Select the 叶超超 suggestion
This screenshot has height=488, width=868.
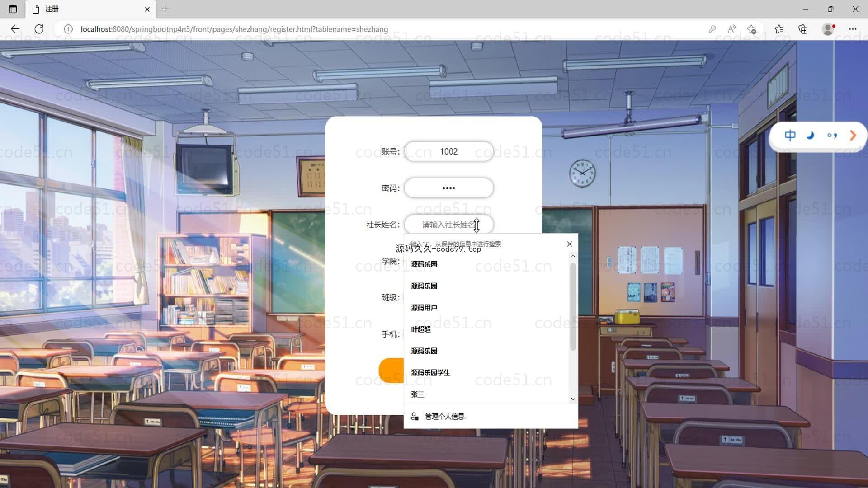pos(486,329)
